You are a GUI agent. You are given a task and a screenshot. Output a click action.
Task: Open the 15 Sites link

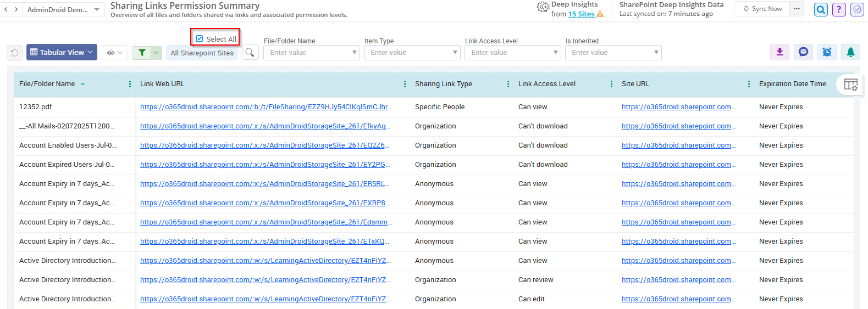pyautogui.click(x=581, y=14)
